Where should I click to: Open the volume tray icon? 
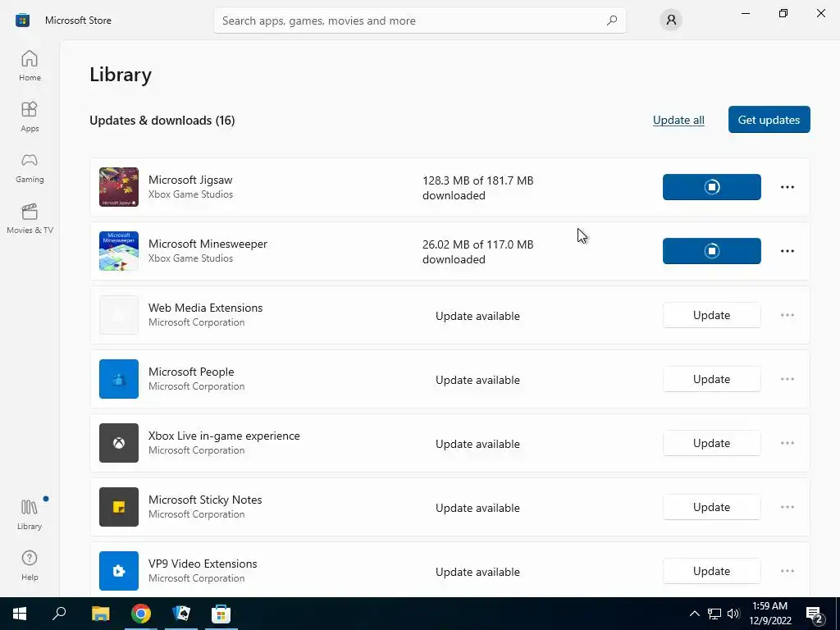(733, 614)
